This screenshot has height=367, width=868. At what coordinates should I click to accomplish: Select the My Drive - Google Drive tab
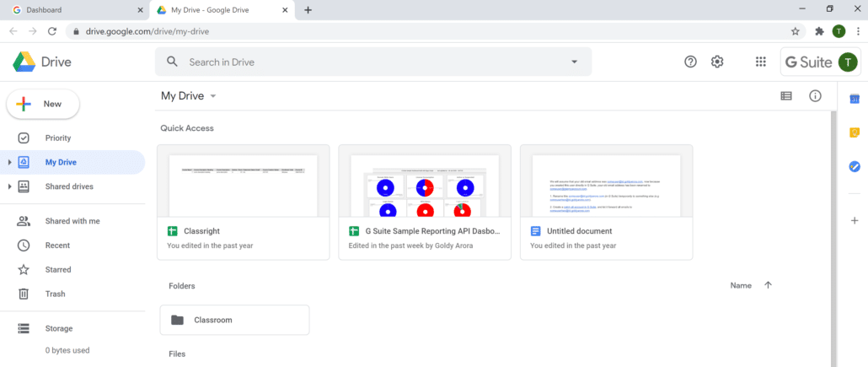coord(222,10)
